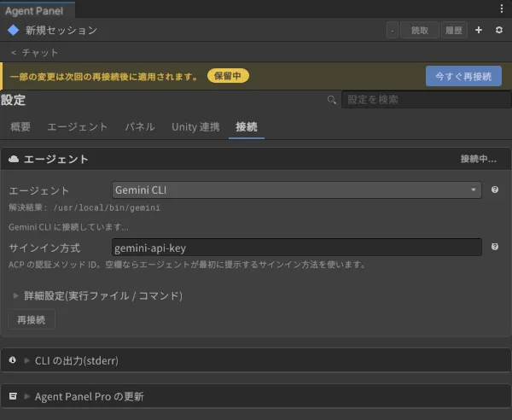Click 今すぐ再接続 to reconnect now
This screenshot has height=420, width=512.
(463, 76)
